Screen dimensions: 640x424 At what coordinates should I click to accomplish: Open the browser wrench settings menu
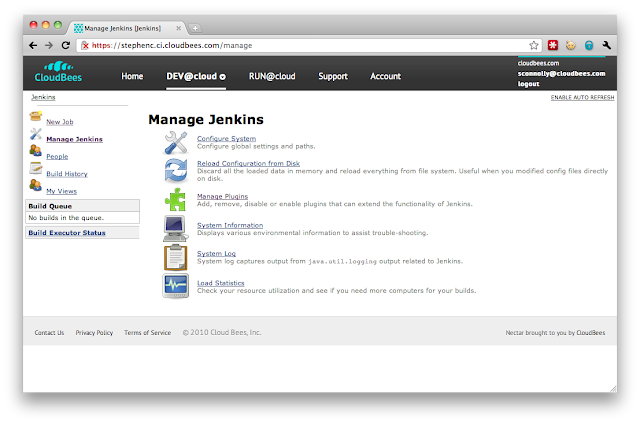click(606, 45)
